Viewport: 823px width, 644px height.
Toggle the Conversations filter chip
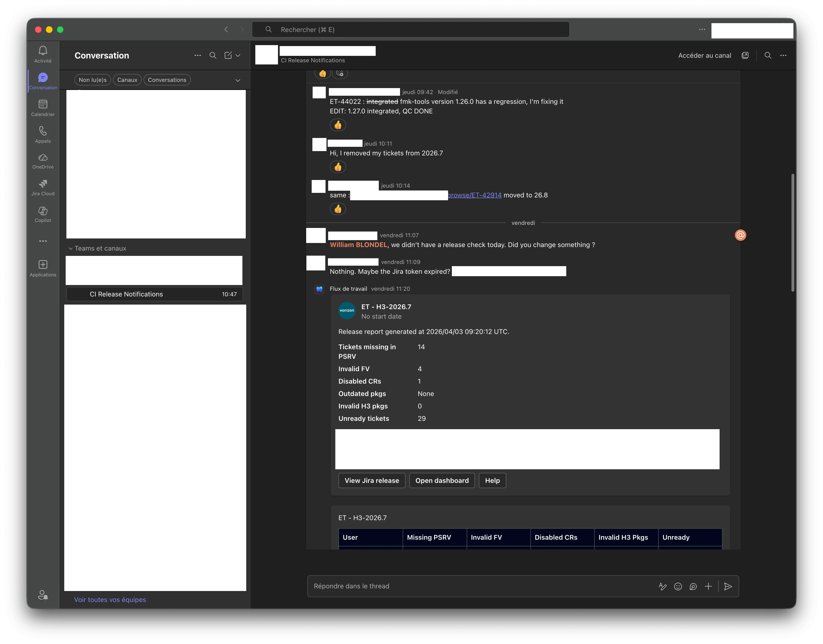[x=167, y=80]
